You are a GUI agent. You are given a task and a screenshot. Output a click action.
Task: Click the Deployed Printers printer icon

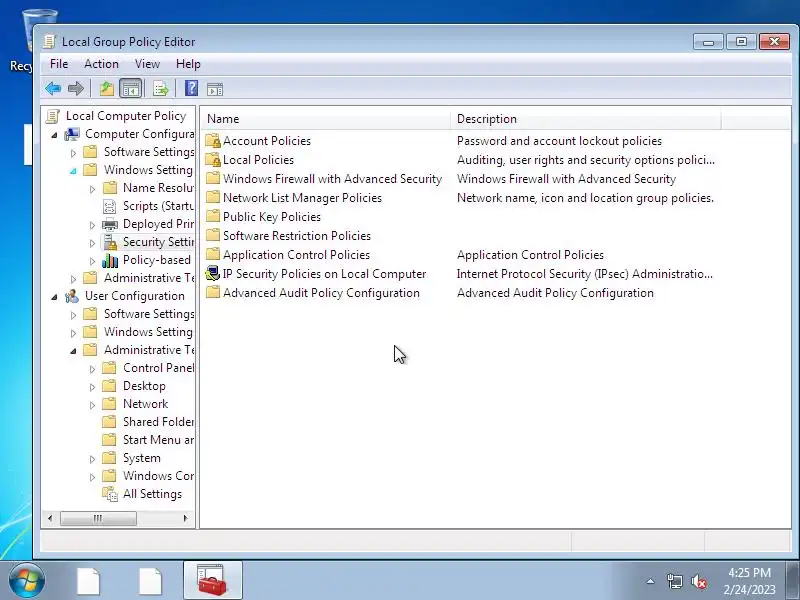point(110,224)
